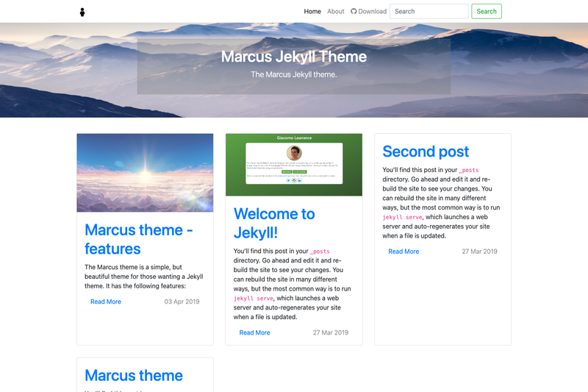Open the Home nav link
The image size is (588, 392).
tap(312, 11)
